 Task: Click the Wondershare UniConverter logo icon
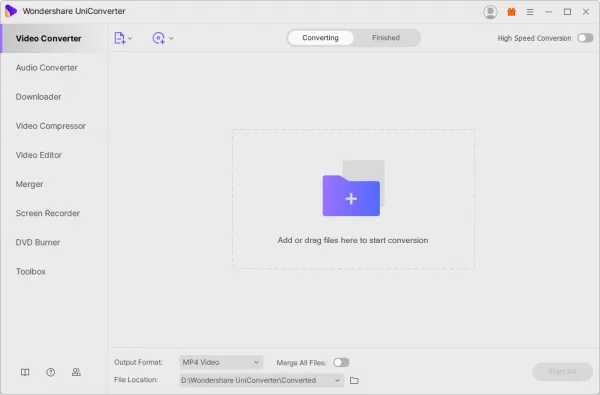(11, 11)
